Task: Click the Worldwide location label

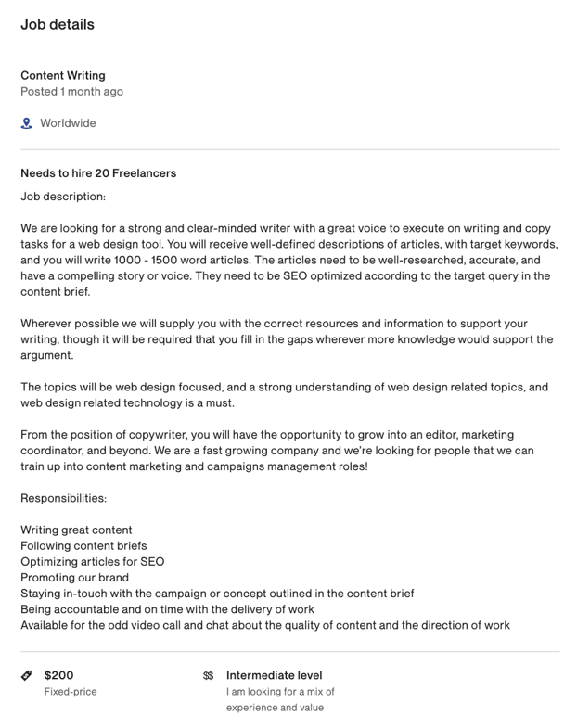Action: pyautogui.click(x=68, y=123)
